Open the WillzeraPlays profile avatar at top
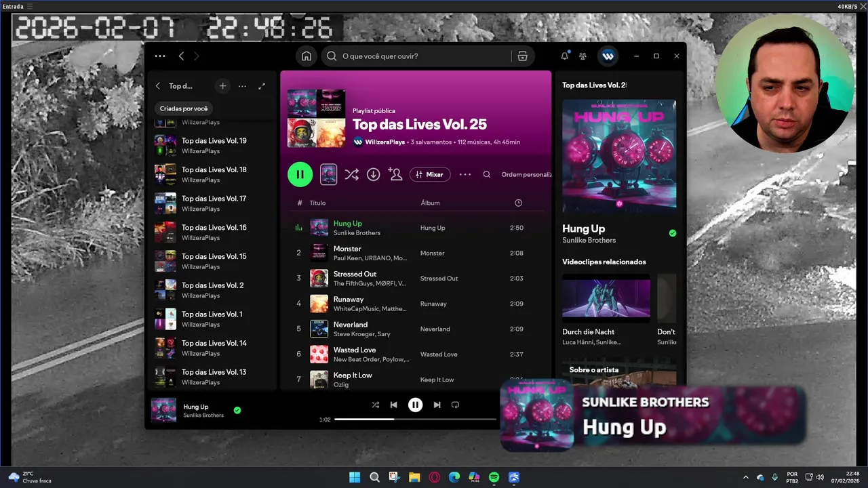The width and height of the screenshot is (868, 488). point(608,56)
